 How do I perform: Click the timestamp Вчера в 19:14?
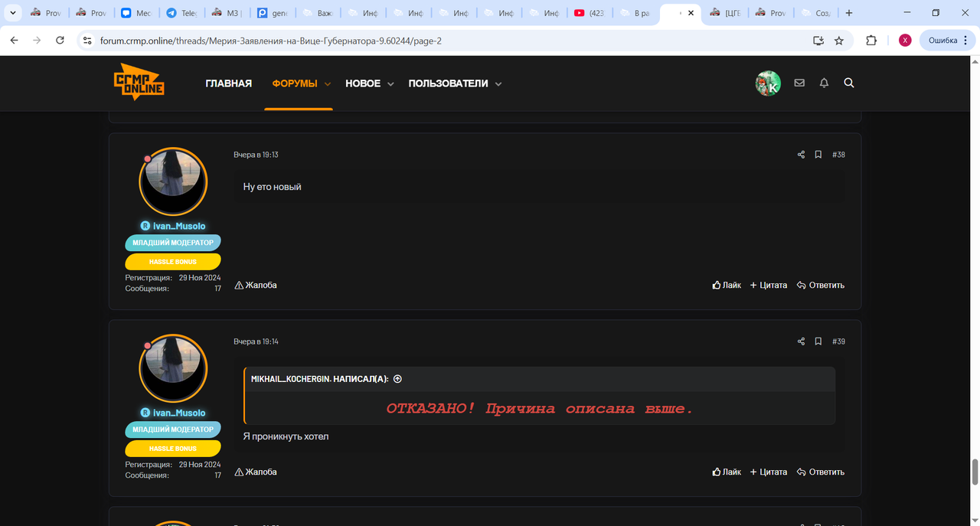[x=256, y=341]
